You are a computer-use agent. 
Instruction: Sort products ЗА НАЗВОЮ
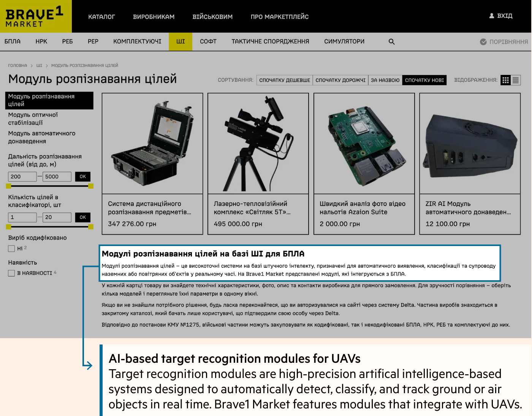pos(385,80)
